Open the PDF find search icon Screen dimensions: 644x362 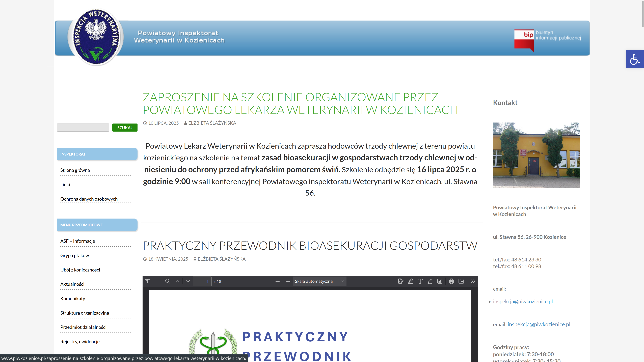[x=168, y=281]
